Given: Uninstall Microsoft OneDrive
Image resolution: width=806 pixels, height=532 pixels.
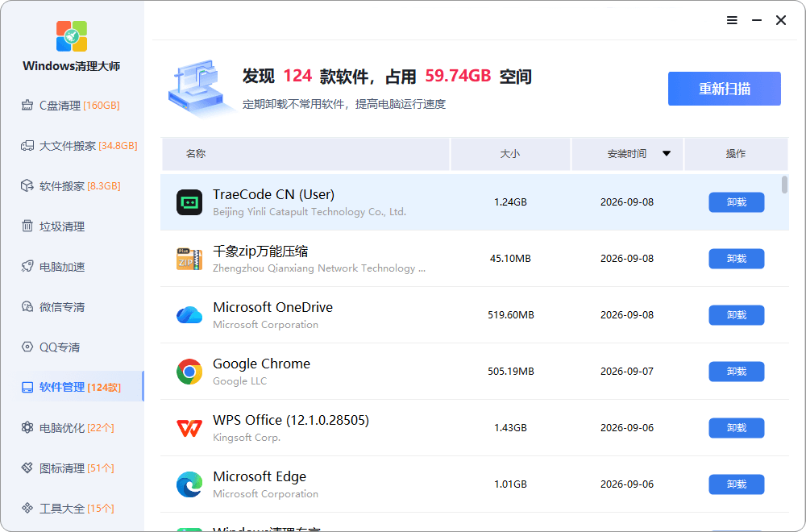Looking at the screenshot, I should click(x=736, y=314).
